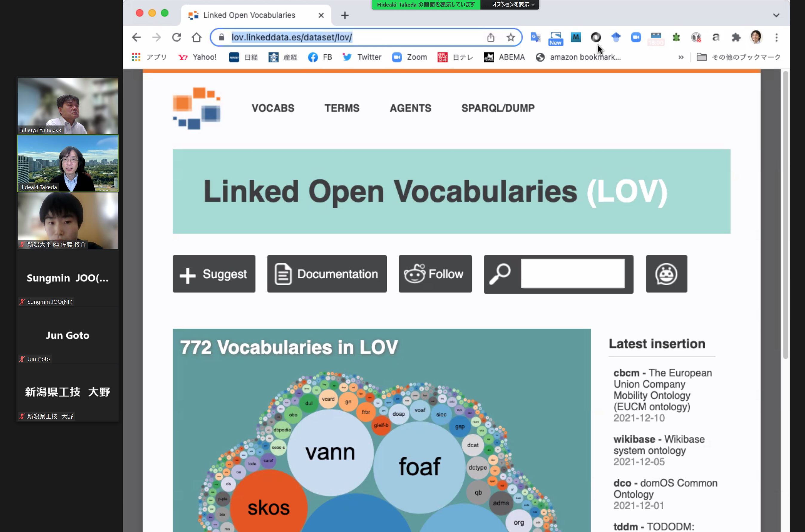Open the cbcm latest insertion link
805x532 pixels.
662,389
